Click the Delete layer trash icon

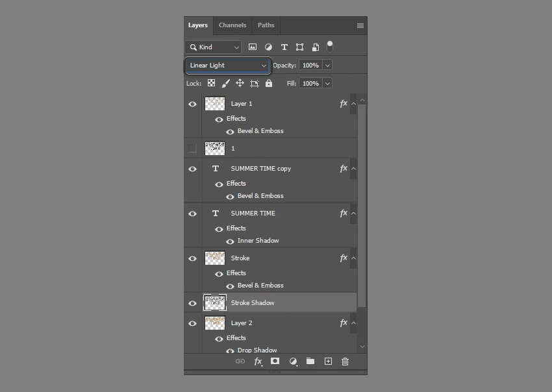coord(345,361)
